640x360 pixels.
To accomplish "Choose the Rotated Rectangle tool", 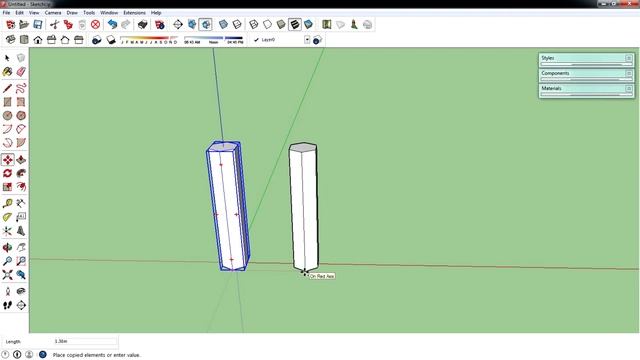I will tap(21, 102).
